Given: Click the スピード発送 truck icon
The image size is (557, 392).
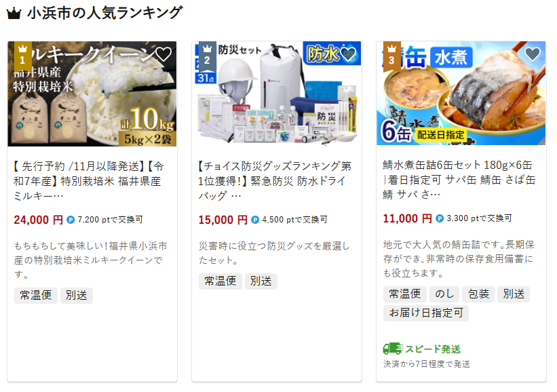Looking at the screenshot, I should pyautogui.click(x=393, y=349).
